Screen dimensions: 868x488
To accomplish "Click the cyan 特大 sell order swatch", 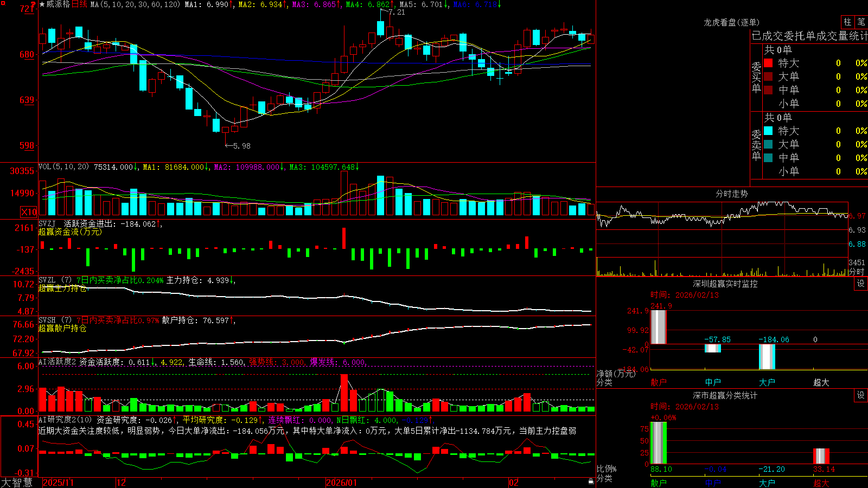I will coord(768,131).
